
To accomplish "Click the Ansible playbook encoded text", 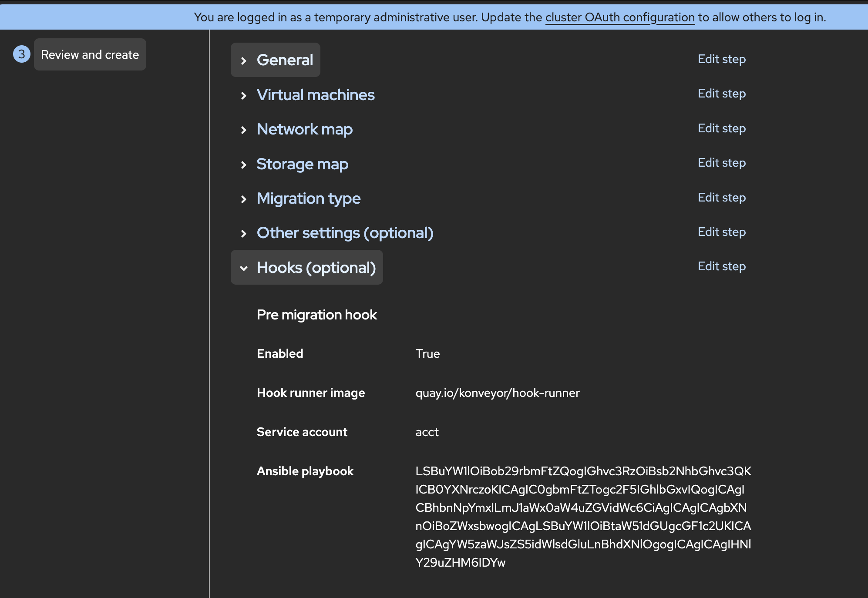I will click(582, 517).
